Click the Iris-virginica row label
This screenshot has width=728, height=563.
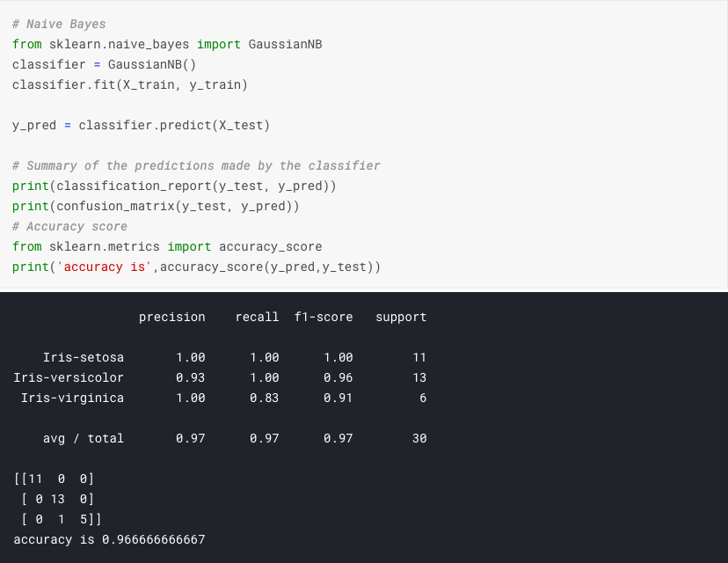click(x=73, y=398)
